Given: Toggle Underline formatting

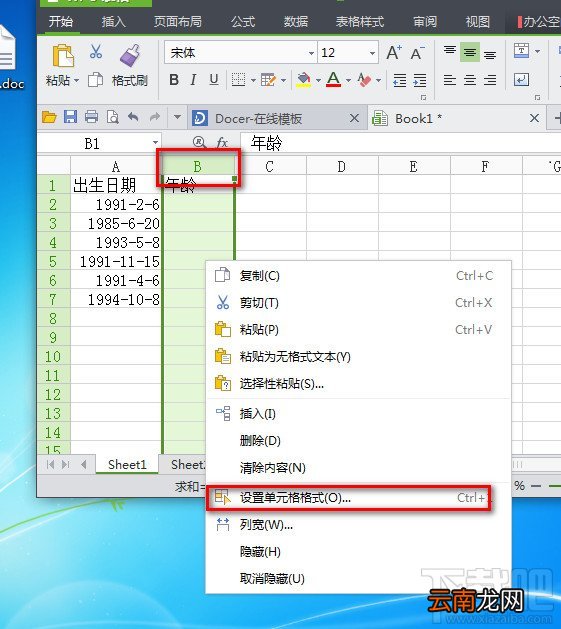Looking at the screenshot, I should [x=214, y=80].
